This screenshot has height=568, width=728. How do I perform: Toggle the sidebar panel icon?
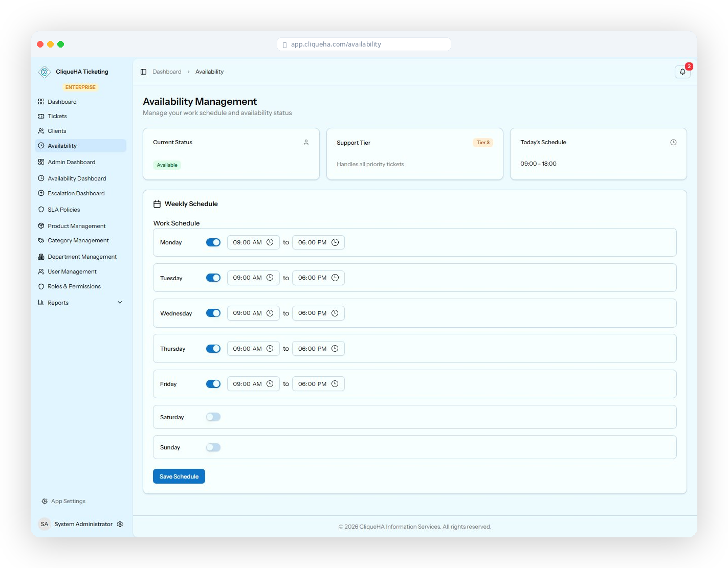143,72
